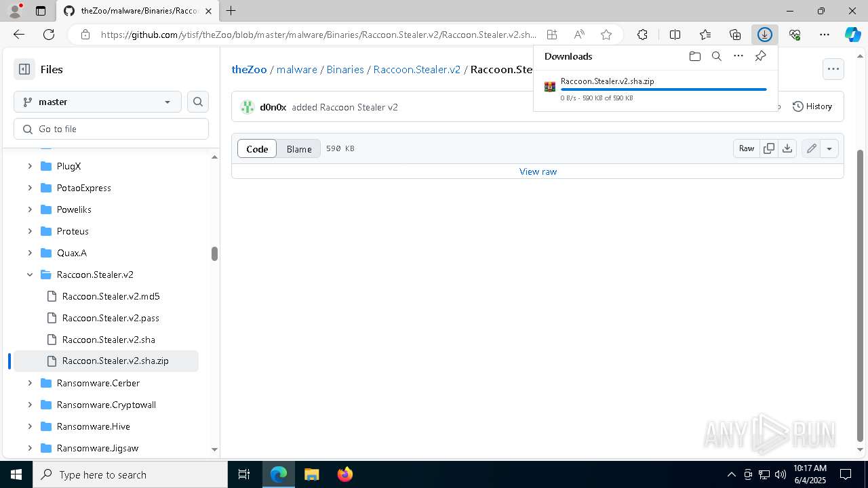Open browser Extensions icon
Screen dimensions: 868x488
[642, 35]
